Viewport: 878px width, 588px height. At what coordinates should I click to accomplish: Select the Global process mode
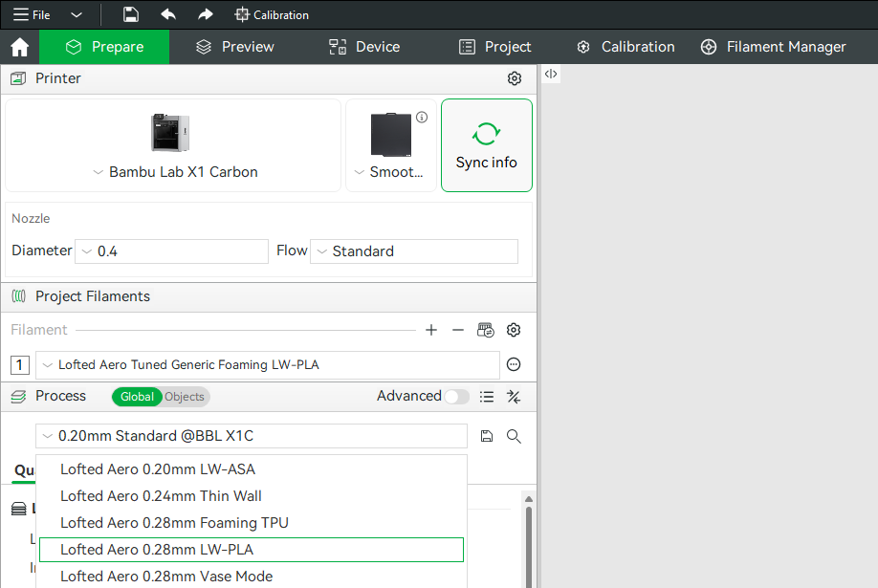tap(137, 397)
